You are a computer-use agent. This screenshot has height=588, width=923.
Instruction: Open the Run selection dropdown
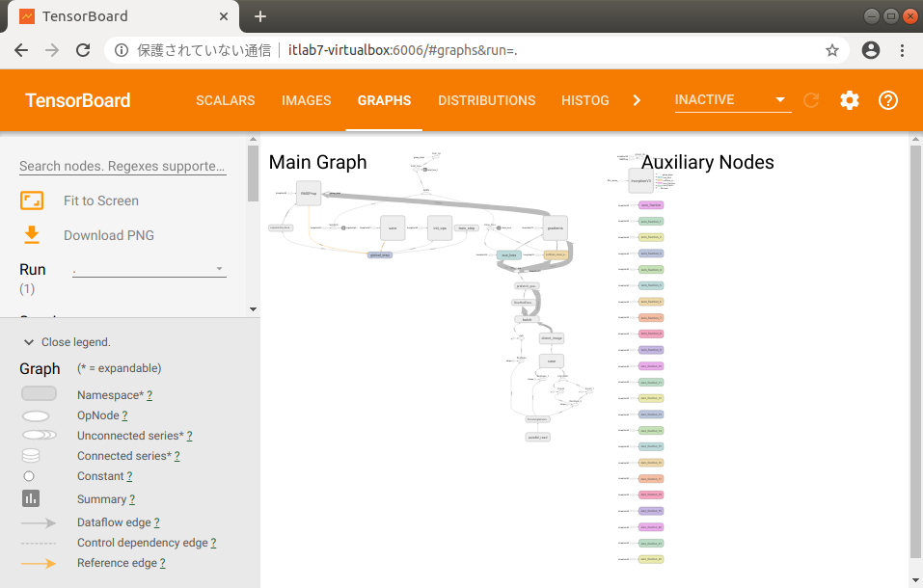pyautogui.click(x=149, y=269)
